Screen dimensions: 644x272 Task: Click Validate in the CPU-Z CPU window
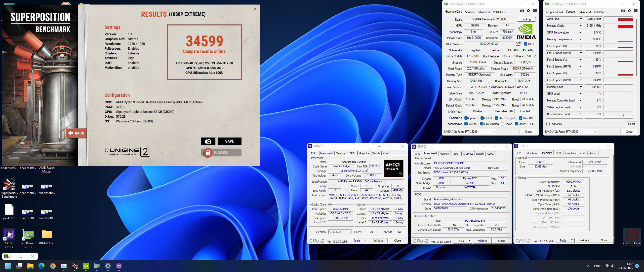coord(378,241)
